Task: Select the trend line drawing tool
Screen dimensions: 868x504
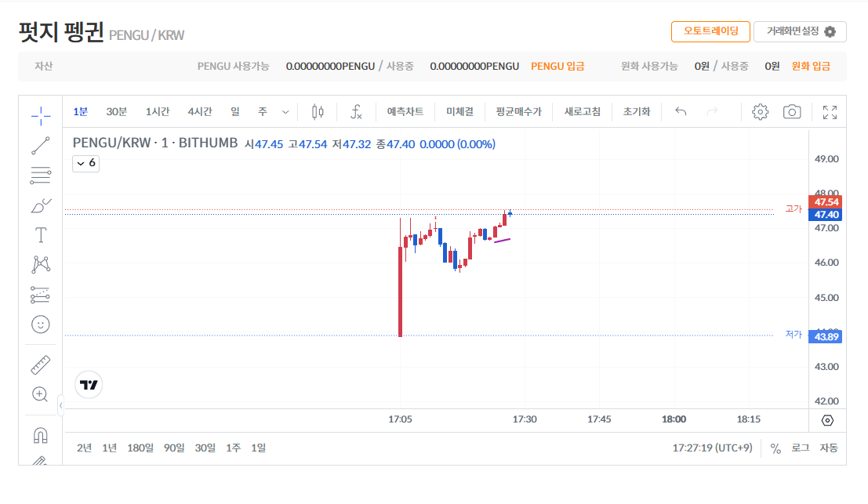Action: click(41, 146)
